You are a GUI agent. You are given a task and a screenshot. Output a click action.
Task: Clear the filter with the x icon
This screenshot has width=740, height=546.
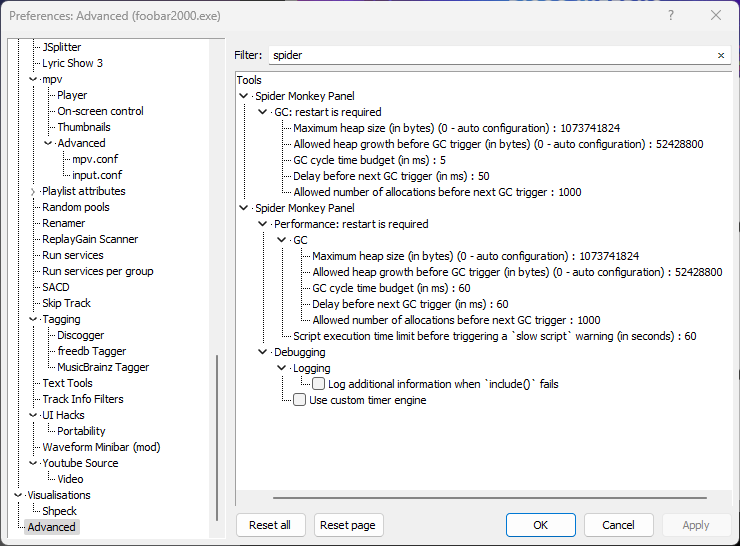point(721,55)
